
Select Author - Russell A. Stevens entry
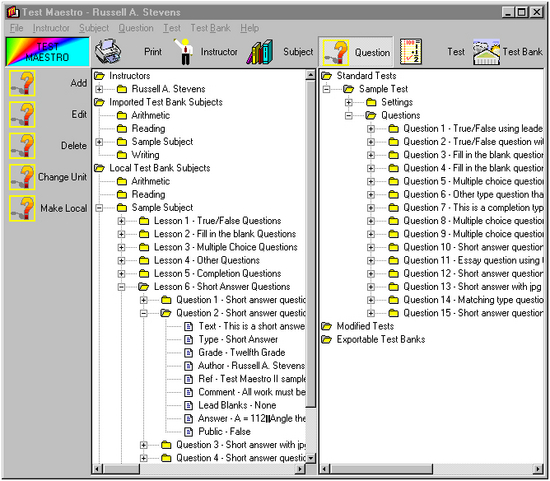click(x=251, y=366)
